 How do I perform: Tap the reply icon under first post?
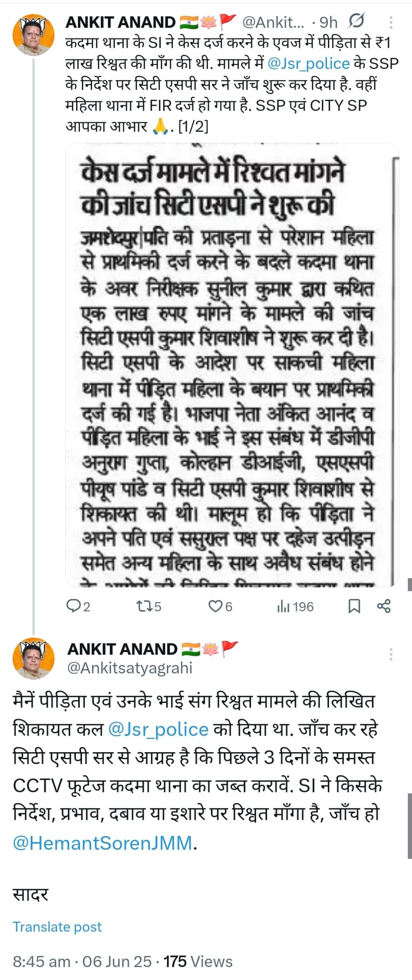click(73, 606)
